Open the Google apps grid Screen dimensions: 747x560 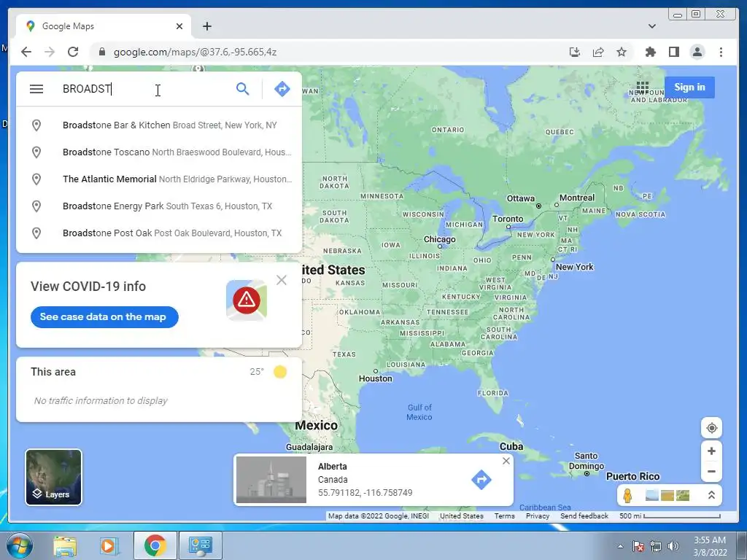(x=642, y=87)
